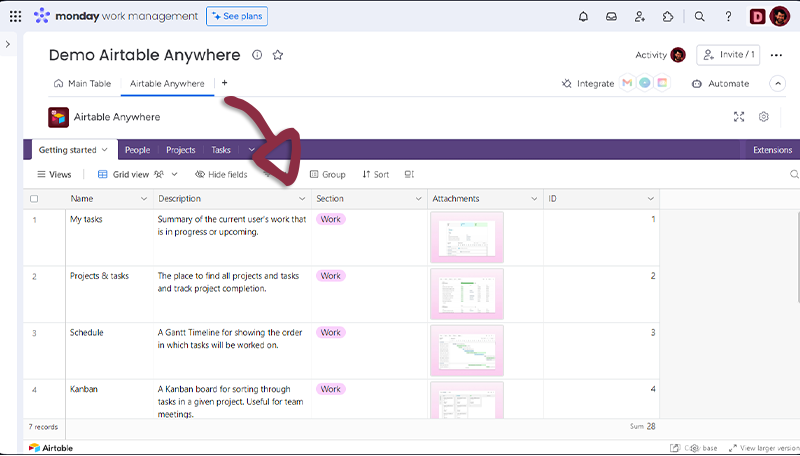Open the Airtable Anywhere settings gear
This screenshot has height=456, width=800.
tap(764, 117)
